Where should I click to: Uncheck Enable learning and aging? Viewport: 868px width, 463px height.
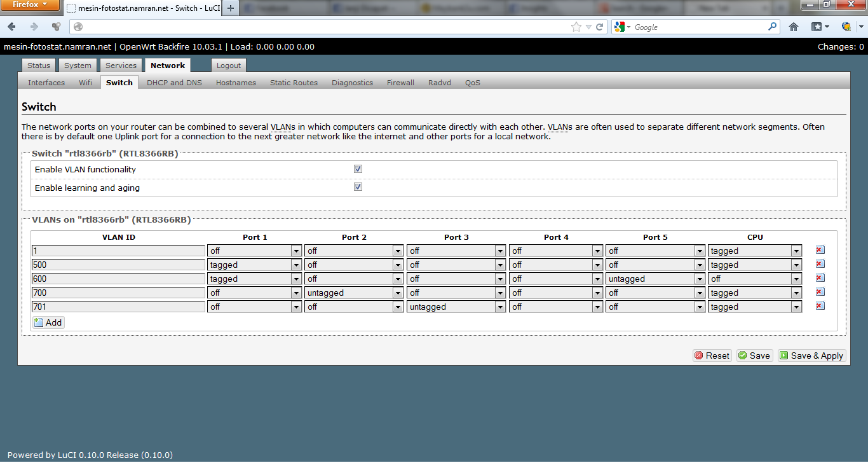(x=358, y=187)
